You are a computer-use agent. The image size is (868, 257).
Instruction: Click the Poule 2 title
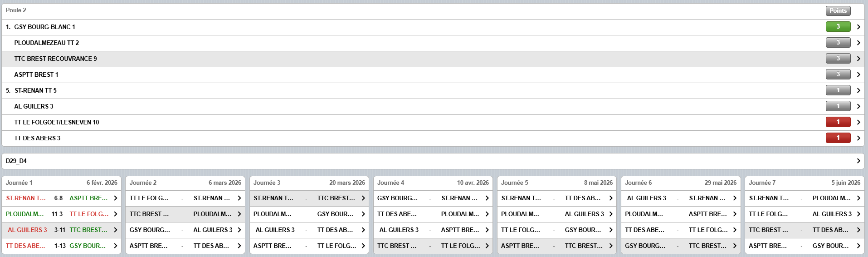[x=16, y=10]
